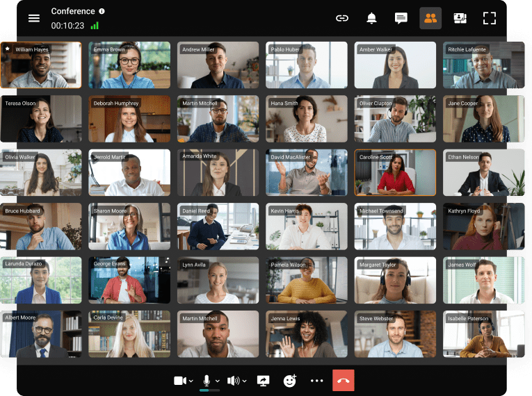Enter fullscreen mode

point(490,18)
